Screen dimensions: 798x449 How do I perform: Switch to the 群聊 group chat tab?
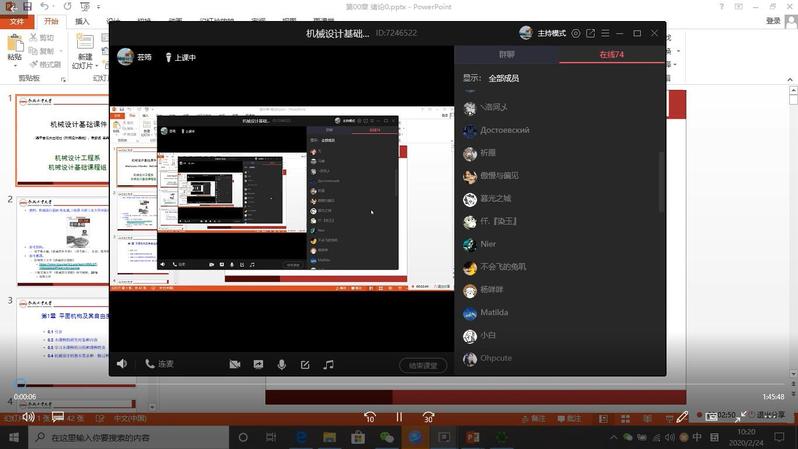(507, 55)
